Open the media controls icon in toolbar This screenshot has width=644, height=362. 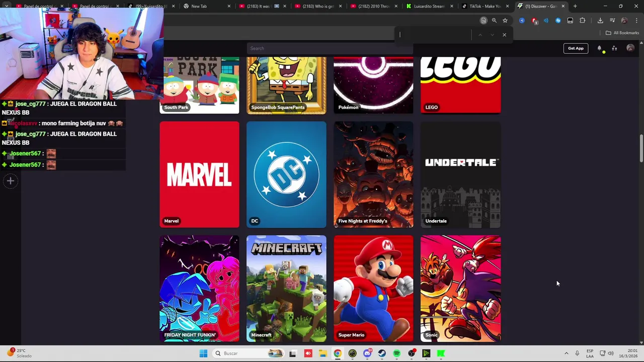tap(612, 21)
